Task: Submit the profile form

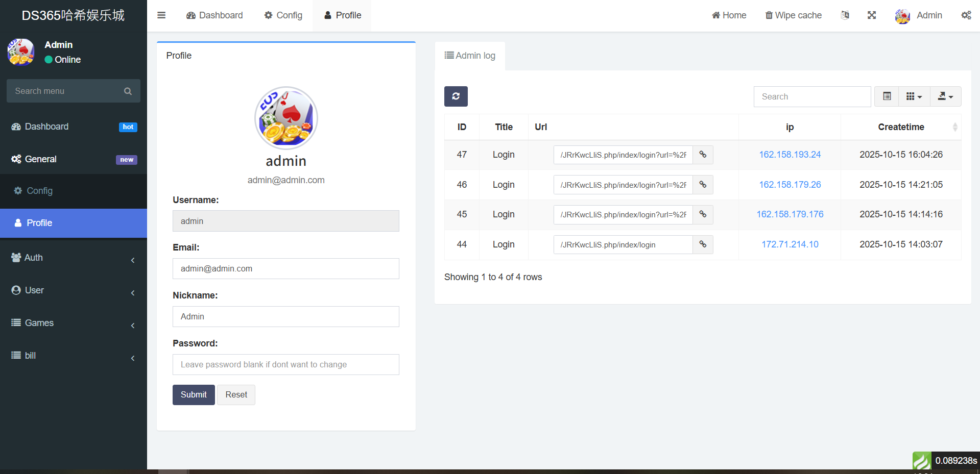Action: point(194,395)
